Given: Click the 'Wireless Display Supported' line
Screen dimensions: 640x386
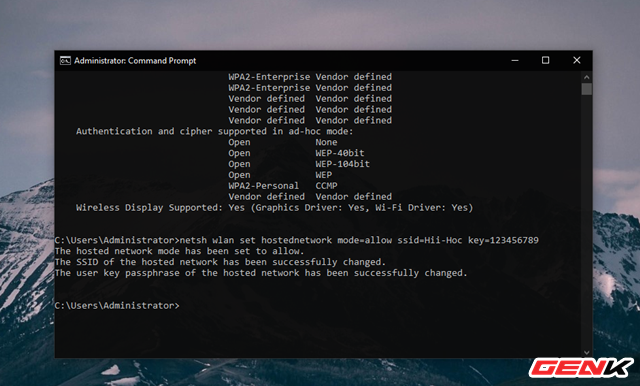Looking at the screenshot, I should tap(274, 208).
